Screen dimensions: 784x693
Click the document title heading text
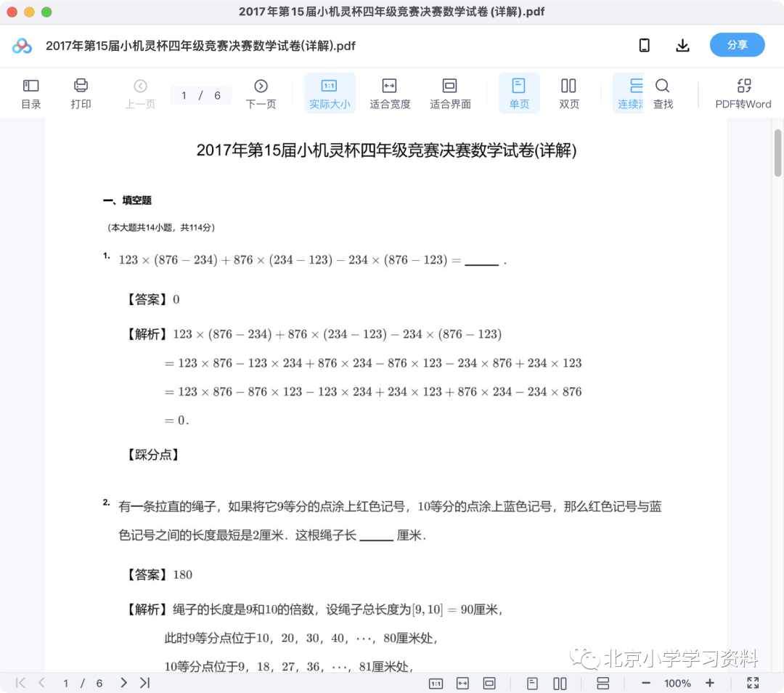(x=386, y=150)
